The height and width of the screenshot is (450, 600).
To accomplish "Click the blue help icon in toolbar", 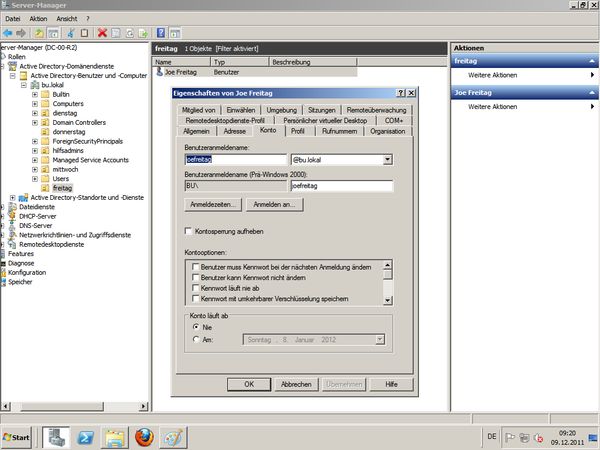I will point(160,33).
